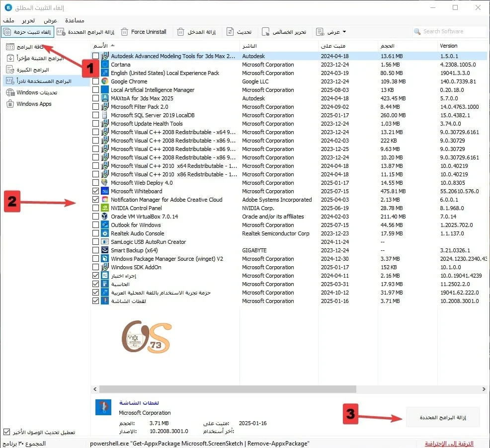The width and height of the screenshot is (490, 448).
Task: Click the إزالة المدخل toolbar button
Action: click(197, 32)
